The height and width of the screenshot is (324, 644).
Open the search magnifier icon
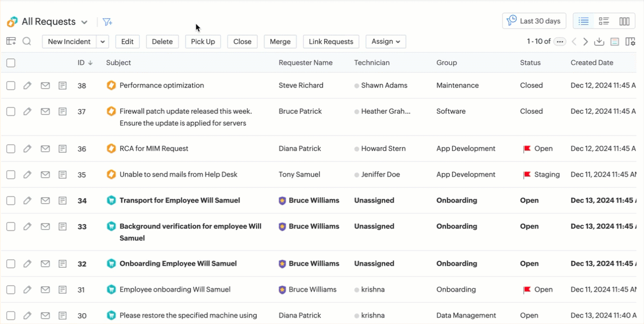tap(26, 42)
